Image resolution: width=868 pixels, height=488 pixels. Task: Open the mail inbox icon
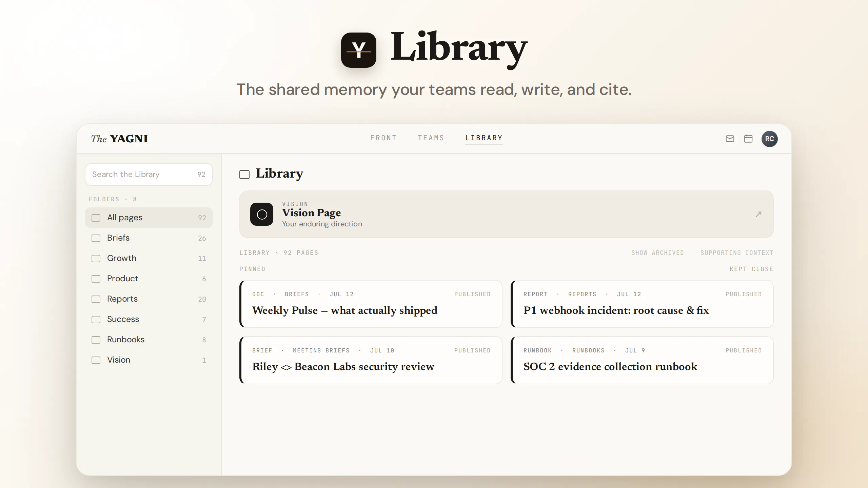pyautogui.click(x=730, y=139)
